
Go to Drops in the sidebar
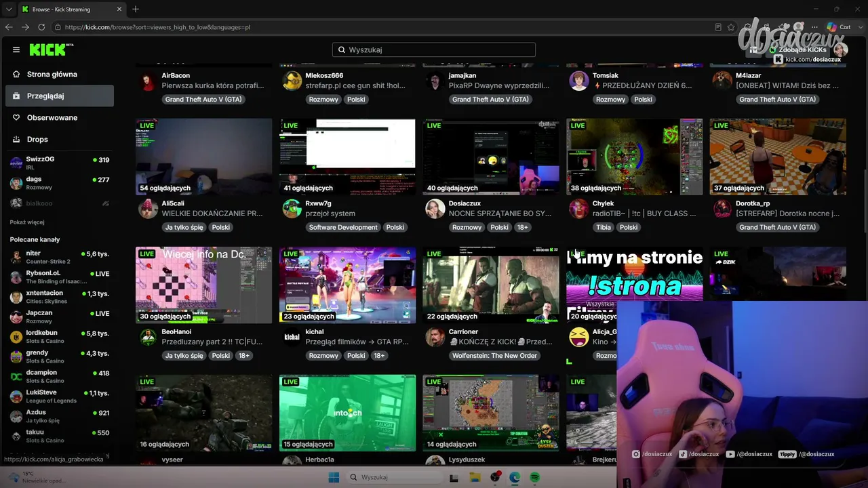tap(60, 140)
